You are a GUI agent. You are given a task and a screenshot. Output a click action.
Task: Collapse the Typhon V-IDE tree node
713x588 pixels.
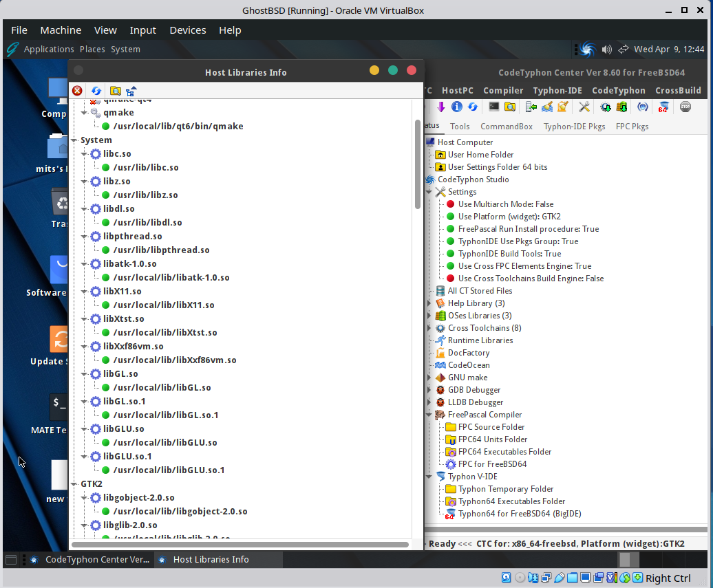429,477
